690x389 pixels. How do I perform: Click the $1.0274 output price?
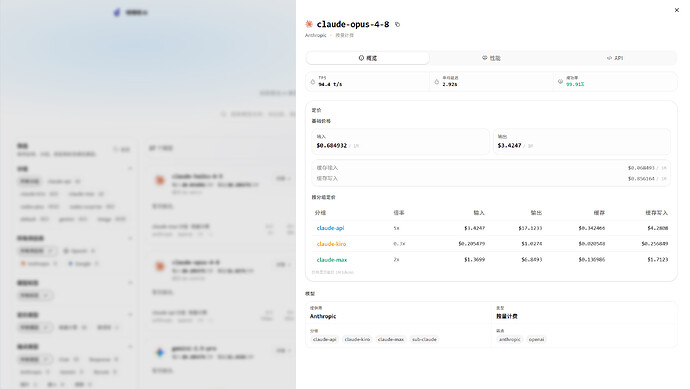[532, 244]
